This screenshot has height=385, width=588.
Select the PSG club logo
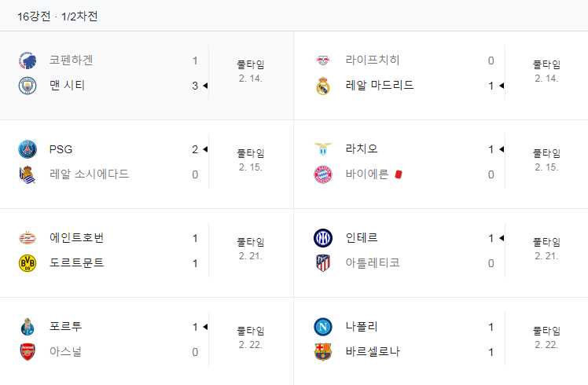pyautogui.click(x=28, y=149)
